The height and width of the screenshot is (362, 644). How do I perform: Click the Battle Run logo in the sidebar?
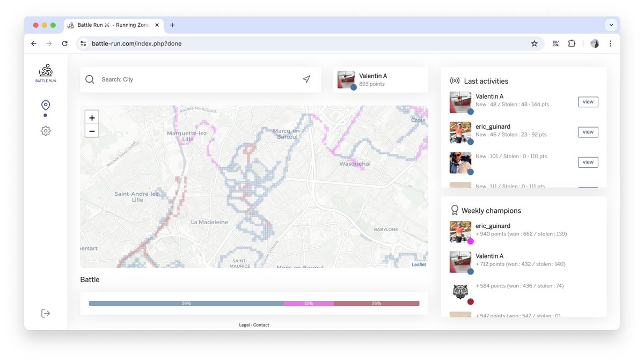coord(46,71)
